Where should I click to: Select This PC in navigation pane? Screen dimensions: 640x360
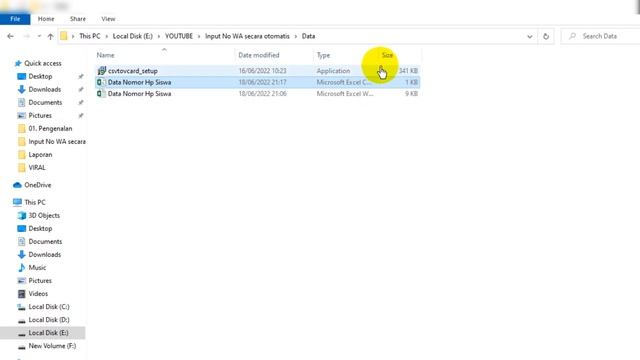35,202
